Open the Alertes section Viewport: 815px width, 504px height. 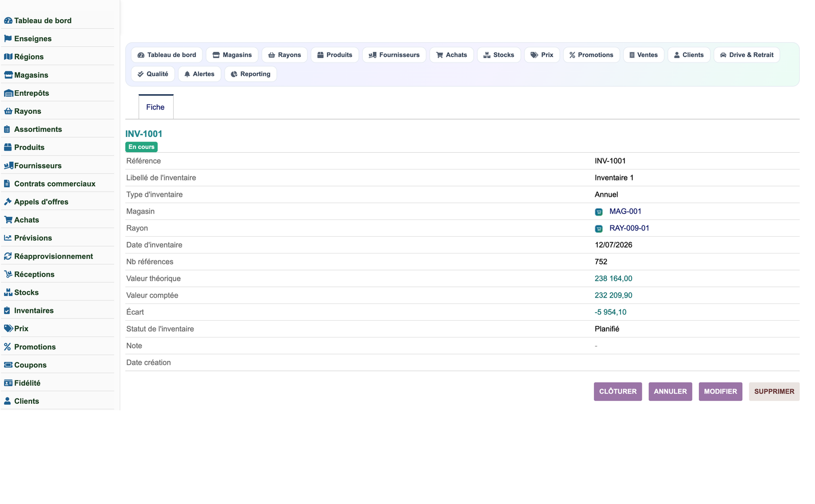click(x=200, y=74)
